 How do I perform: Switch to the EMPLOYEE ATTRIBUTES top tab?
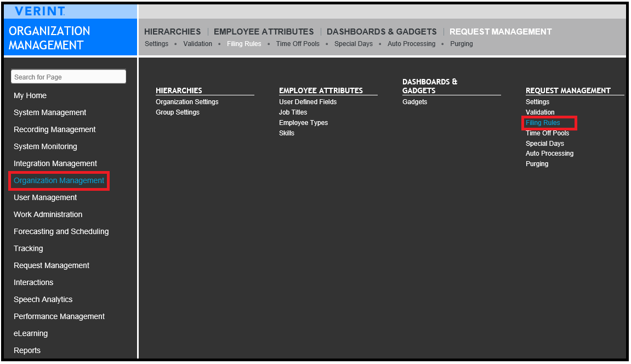tap(264, 31)
